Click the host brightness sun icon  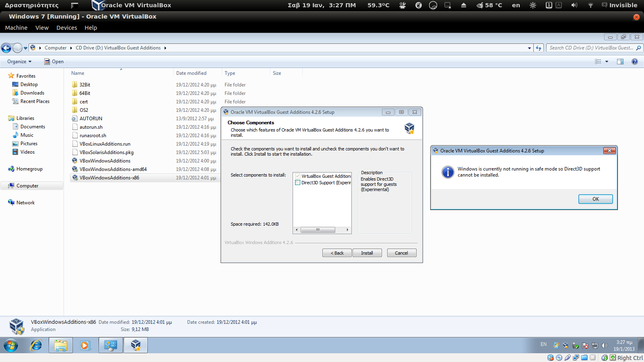pyautogui.click(x=533, y=5)
